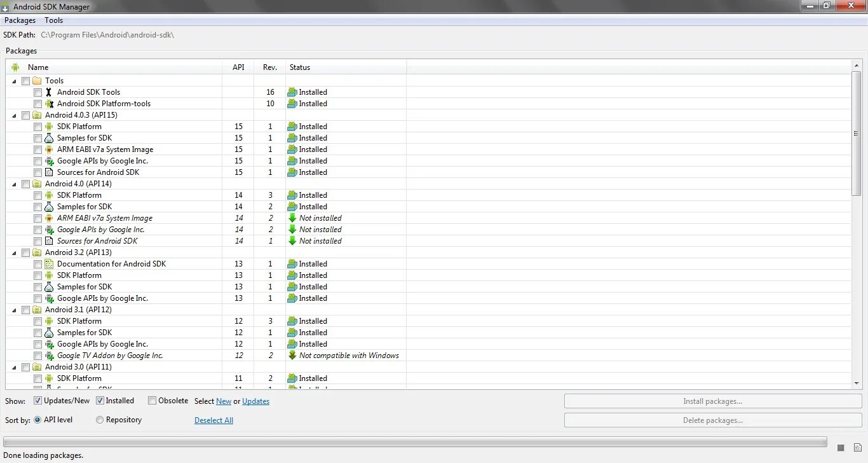This screenshot has height=463, width=868.
Task: Click the Android SDK Platform-tools icon
Action: tap(49, 104)
